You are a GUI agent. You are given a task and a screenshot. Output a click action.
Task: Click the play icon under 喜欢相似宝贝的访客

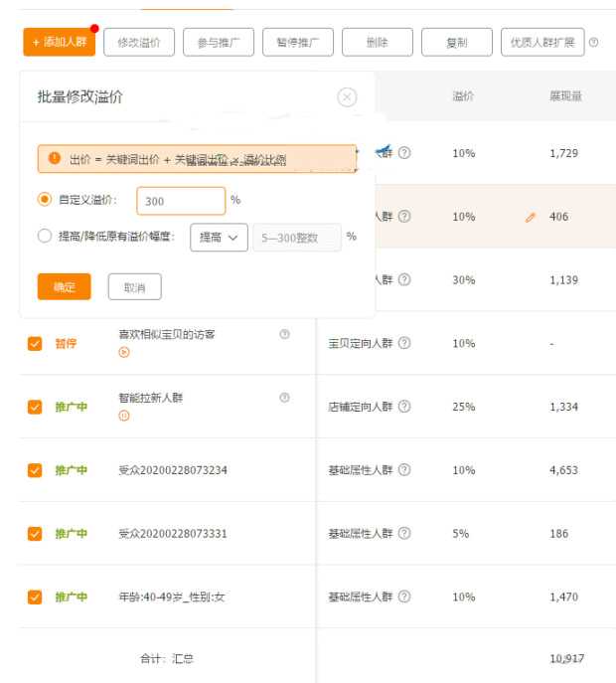point(124,352)
